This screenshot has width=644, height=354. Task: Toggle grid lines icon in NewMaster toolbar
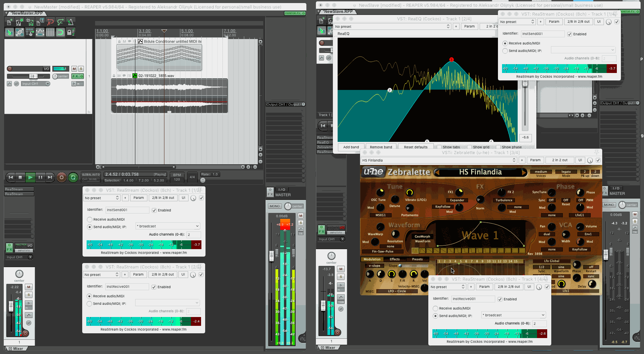(x=50, y=32)
